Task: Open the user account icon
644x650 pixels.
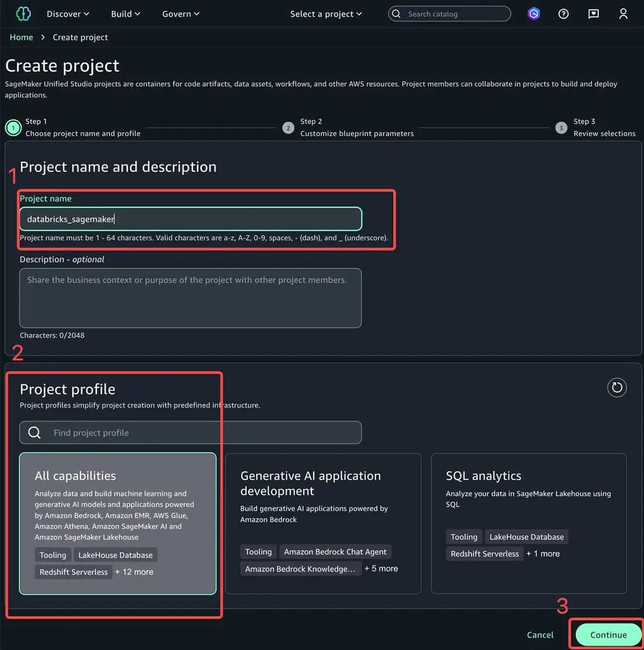Action: coord(623,13)
